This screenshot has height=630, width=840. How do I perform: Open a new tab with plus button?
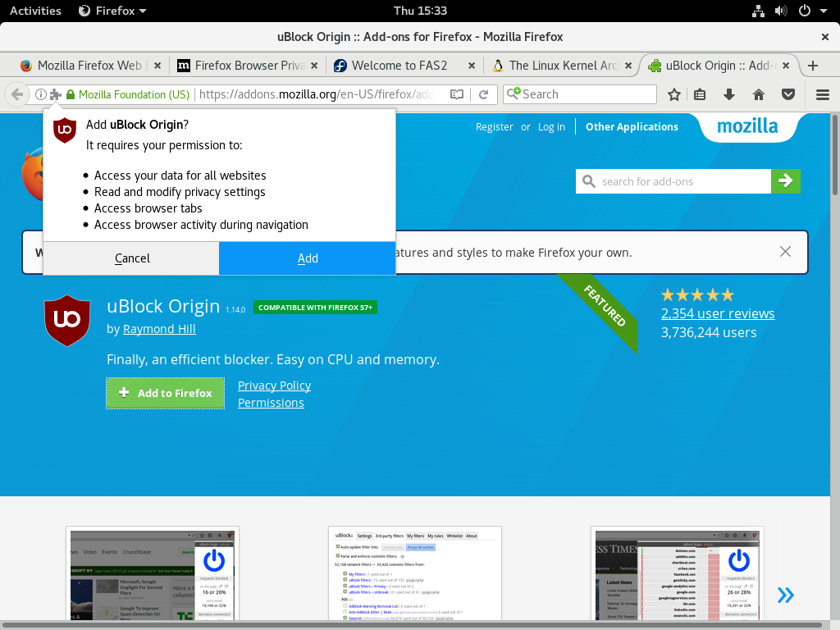coord(813,66)
